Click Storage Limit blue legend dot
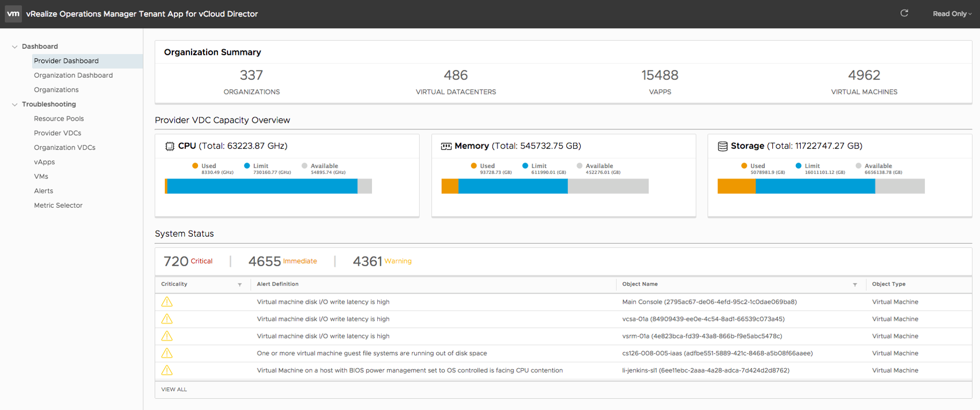 coord(799,166)
